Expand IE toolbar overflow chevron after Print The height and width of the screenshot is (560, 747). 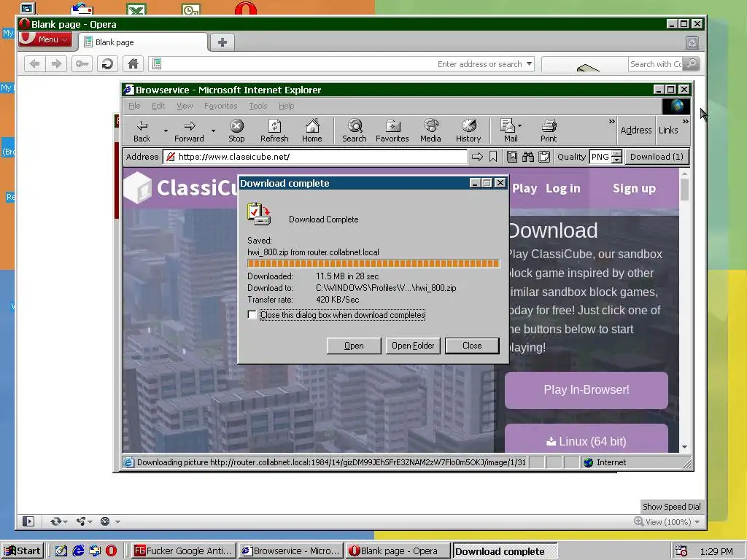(612, 122)
